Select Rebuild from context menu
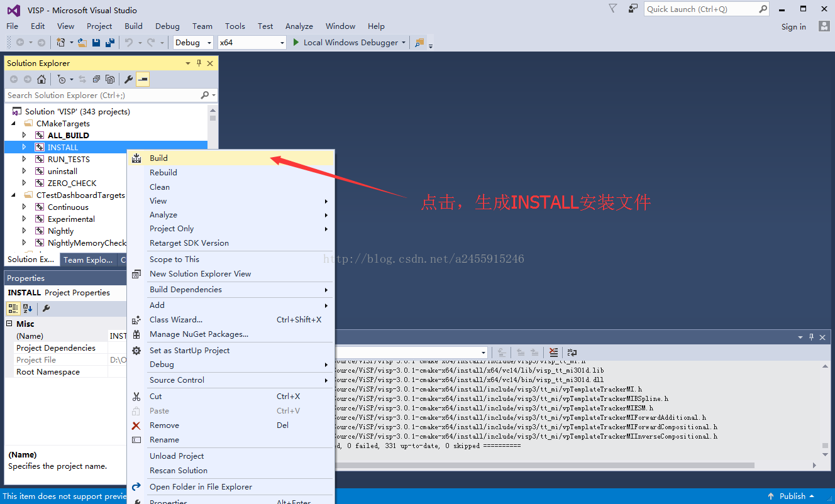This screenshot has height=504, width=835. 231,173
